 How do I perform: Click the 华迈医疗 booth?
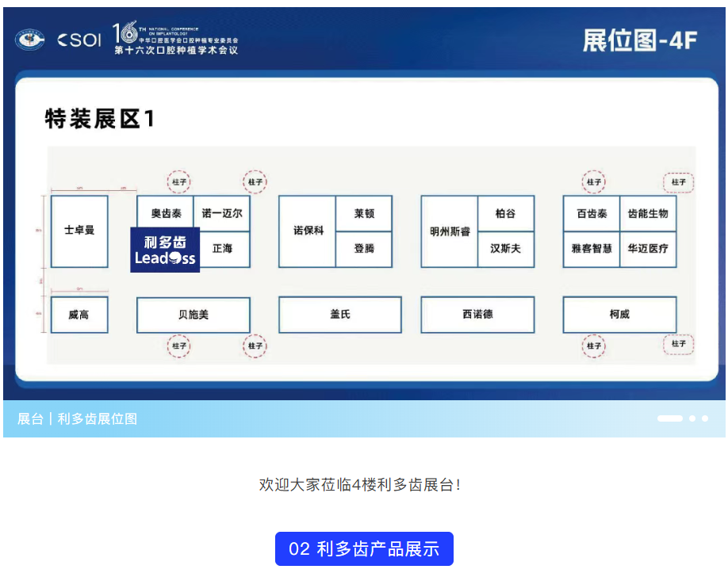pos(648,249)
